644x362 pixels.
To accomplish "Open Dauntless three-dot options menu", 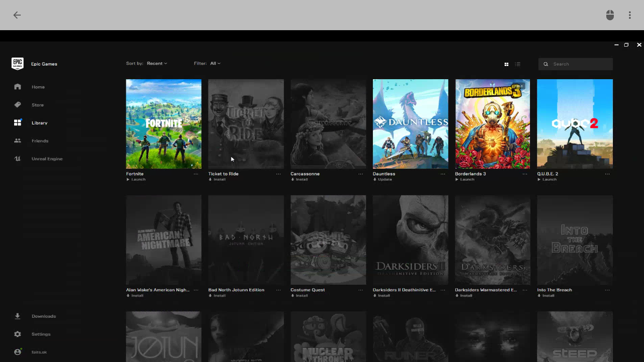I will tap(443, 174).
